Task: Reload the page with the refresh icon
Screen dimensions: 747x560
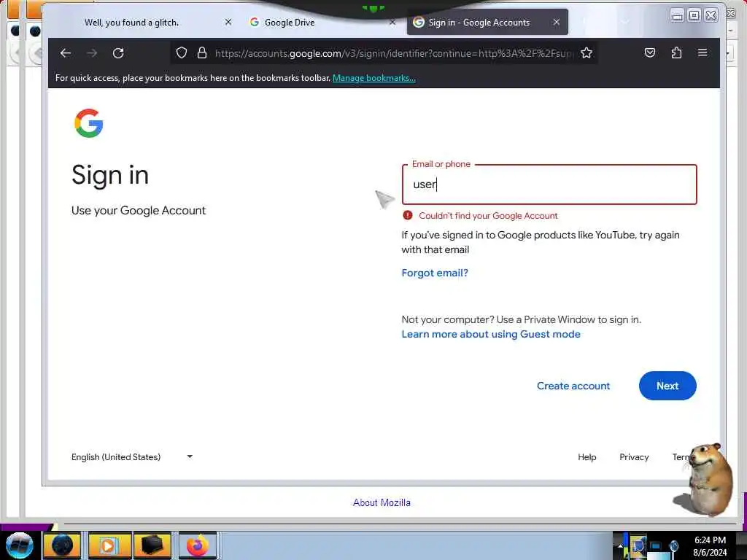Action: coord(118,52)
